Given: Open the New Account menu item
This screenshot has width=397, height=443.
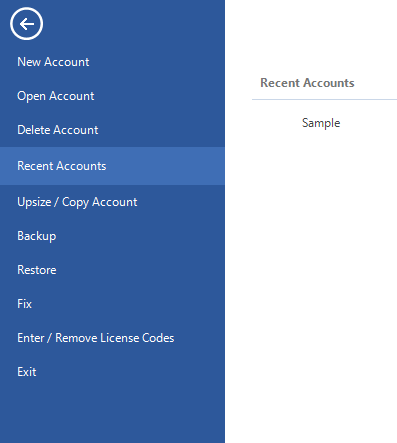Looking at the screenshot, I should click(x=53, y=62).
